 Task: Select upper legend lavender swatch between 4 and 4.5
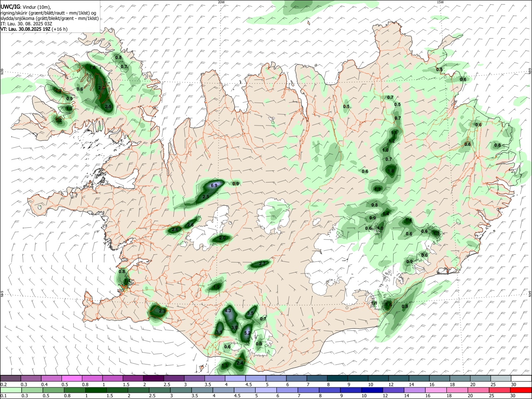pyautogui.click(x=235, y=378)
